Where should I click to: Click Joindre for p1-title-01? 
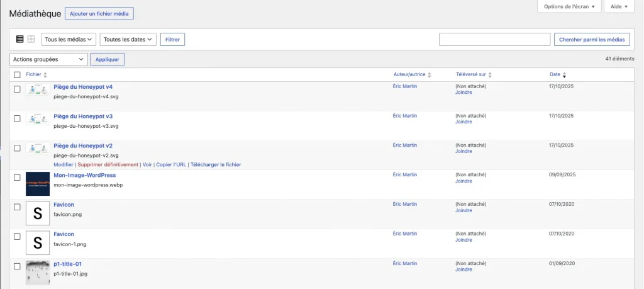(464, 269)
